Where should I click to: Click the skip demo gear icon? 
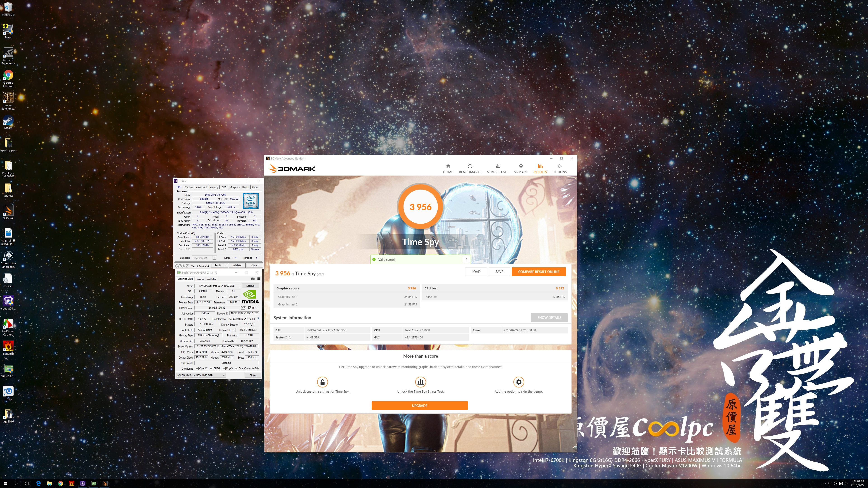click(x=519, y=382)
